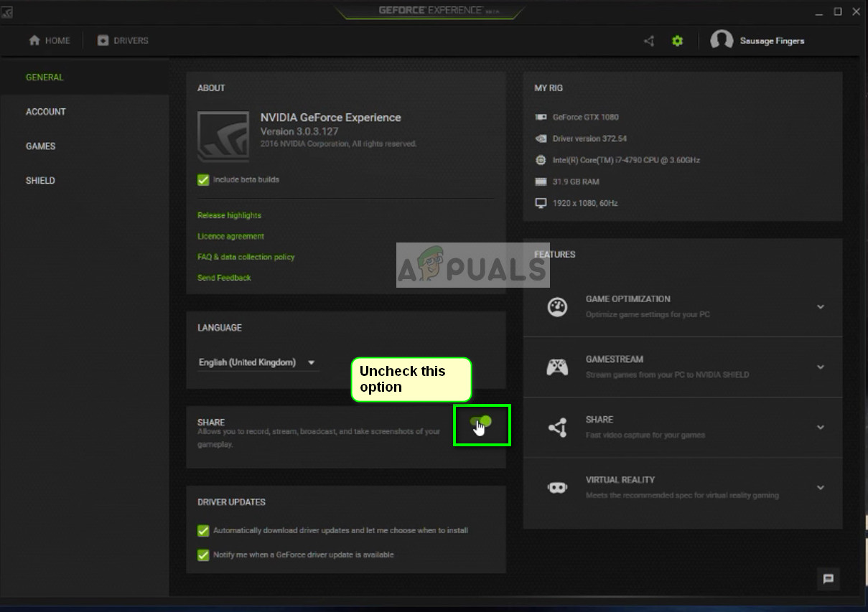The image size is (868, 612).
Task: Click the app icon in the title bar corner
Action: (x=6, y=12)
